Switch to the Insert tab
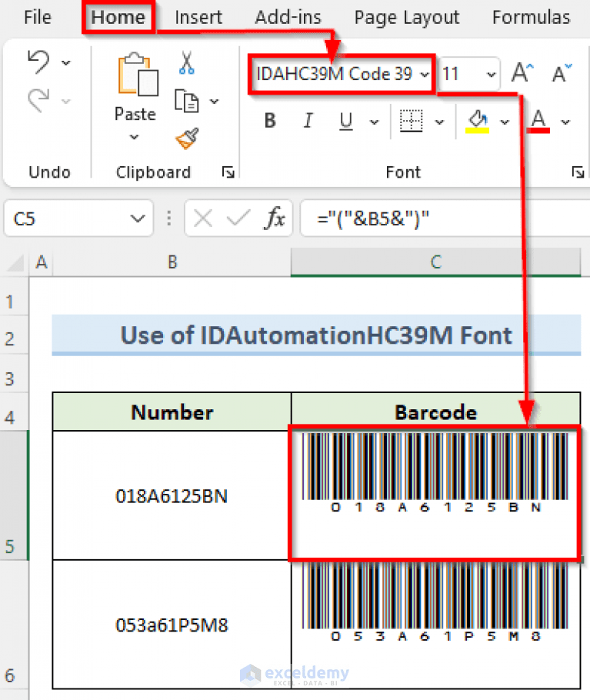This screenshot has width=590, height=700. coord(198,17)
